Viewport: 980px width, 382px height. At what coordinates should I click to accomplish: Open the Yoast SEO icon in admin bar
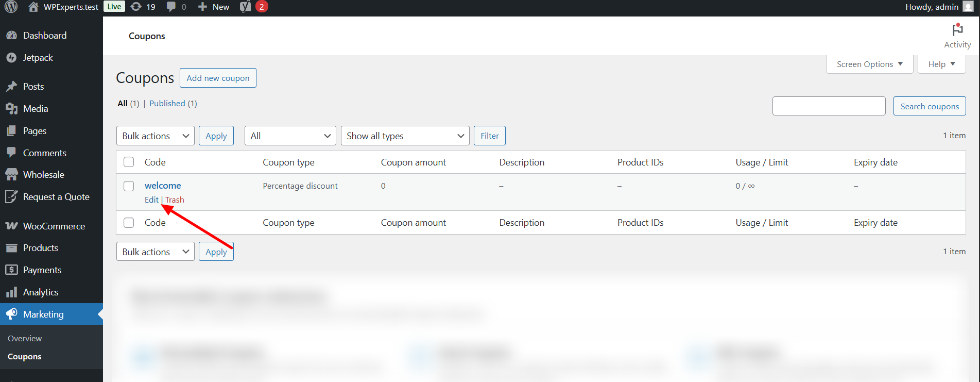[x=246, y=7]
